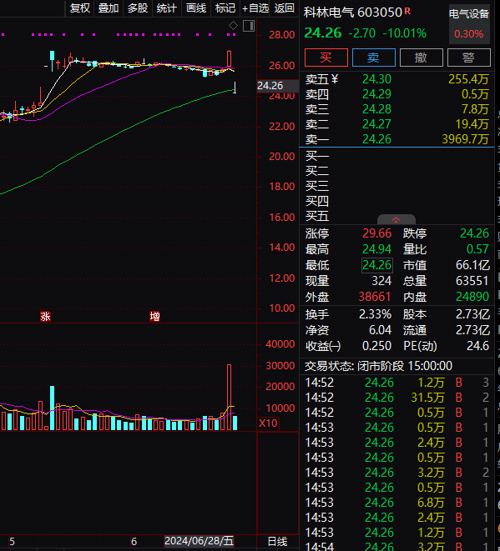
Task: Click the 2024/06/28/五 date label
Action: [x=199, y=541]
